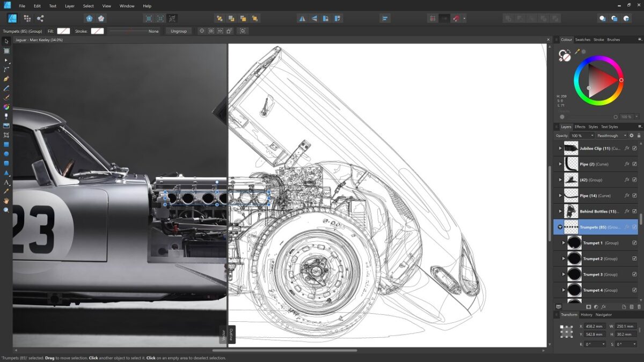The height and width of the screenshot is (362, 644).
Task: Open the Layer menu
Action: point(70,6)
